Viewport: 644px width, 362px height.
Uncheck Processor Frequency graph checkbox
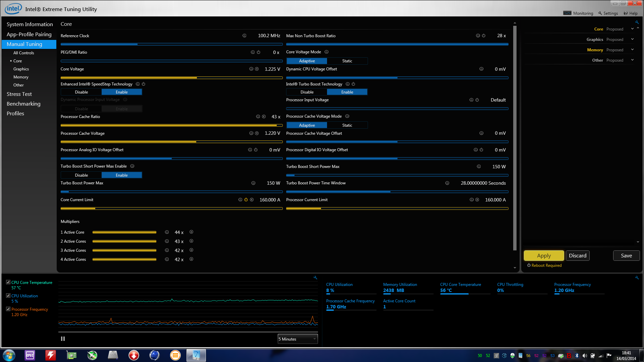click(8, 309)
